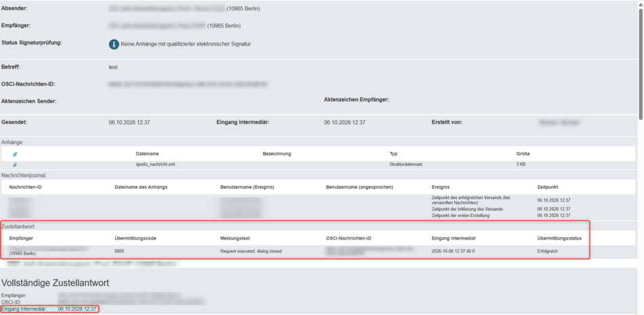Click the transmission code value 0800

[x=119, y=251]
